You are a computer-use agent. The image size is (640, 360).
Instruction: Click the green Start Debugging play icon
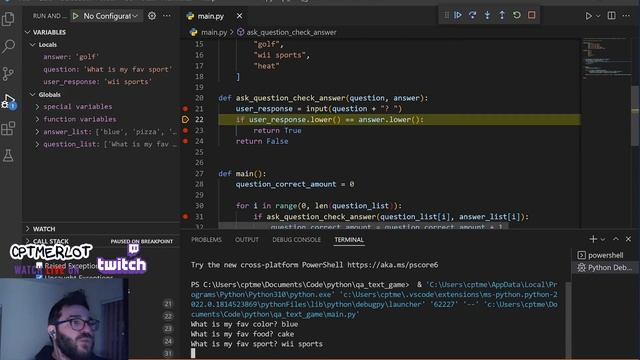(76, 16)
